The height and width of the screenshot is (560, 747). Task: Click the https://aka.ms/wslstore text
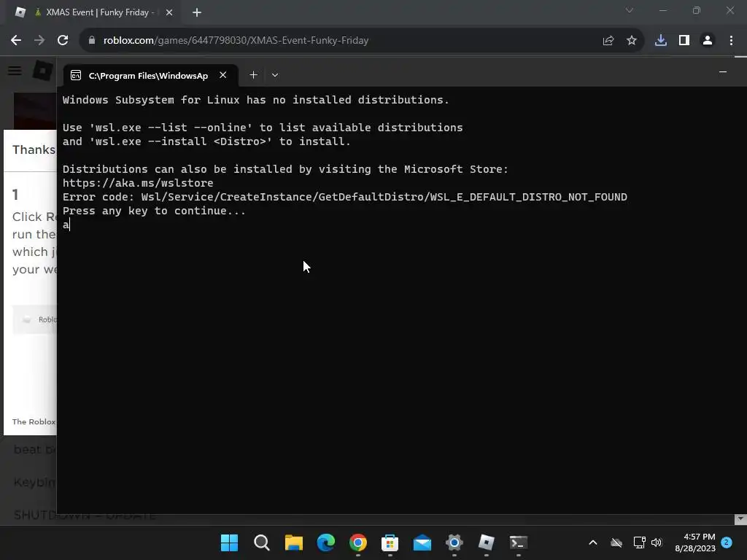pos(138,183)
